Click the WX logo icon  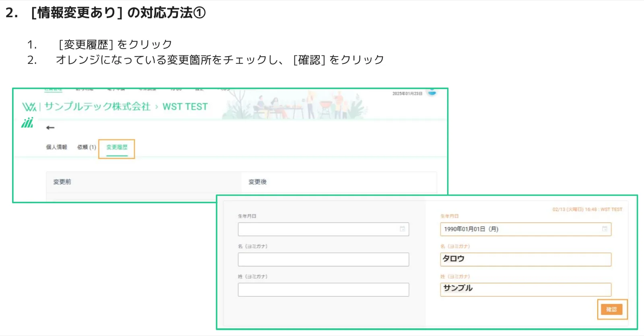(x=29, y=107)
